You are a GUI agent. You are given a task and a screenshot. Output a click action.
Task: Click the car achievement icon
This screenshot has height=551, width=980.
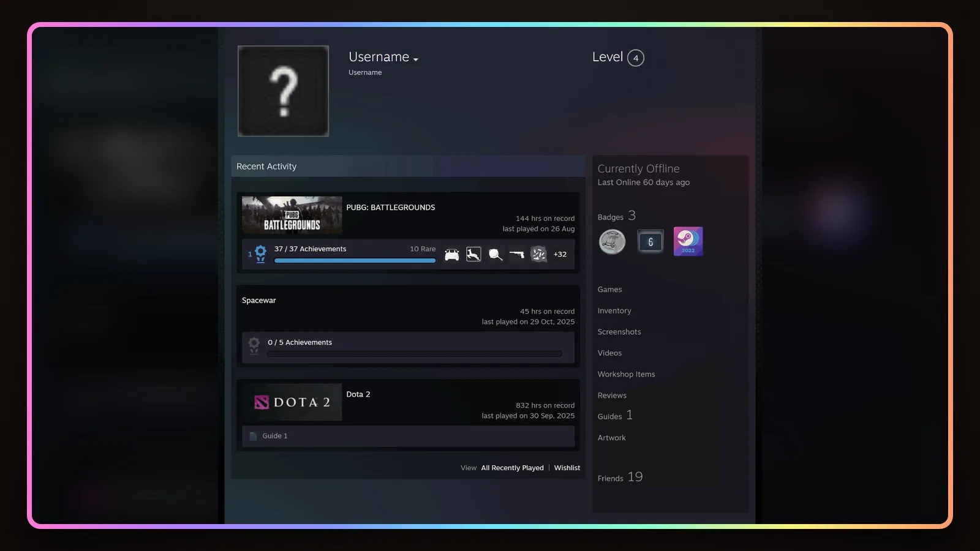452,254
